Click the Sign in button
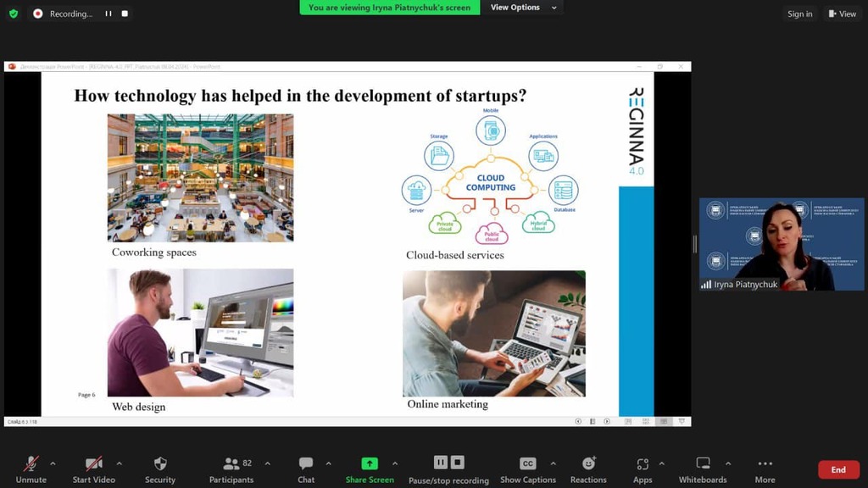This screenshot has height=488, width=868. click(799, 14)
